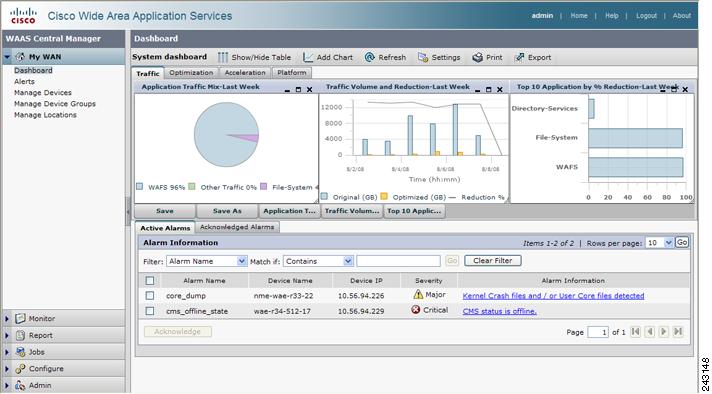Image resolution: width=712 pixels, height=394 pixels.
Task: Minimize Application Traffic Mix chart
Action: (x=287, y=90)
